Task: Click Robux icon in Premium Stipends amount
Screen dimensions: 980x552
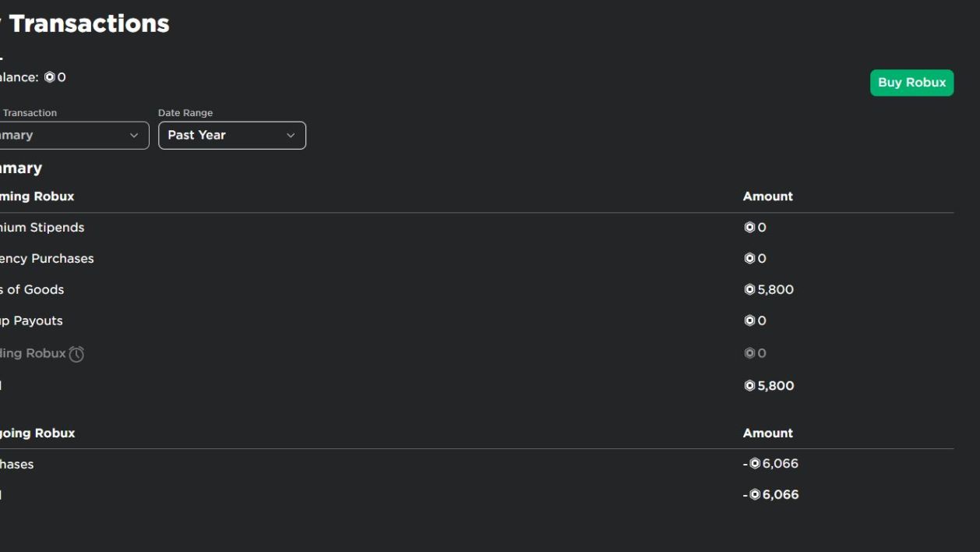Action: 749,228
